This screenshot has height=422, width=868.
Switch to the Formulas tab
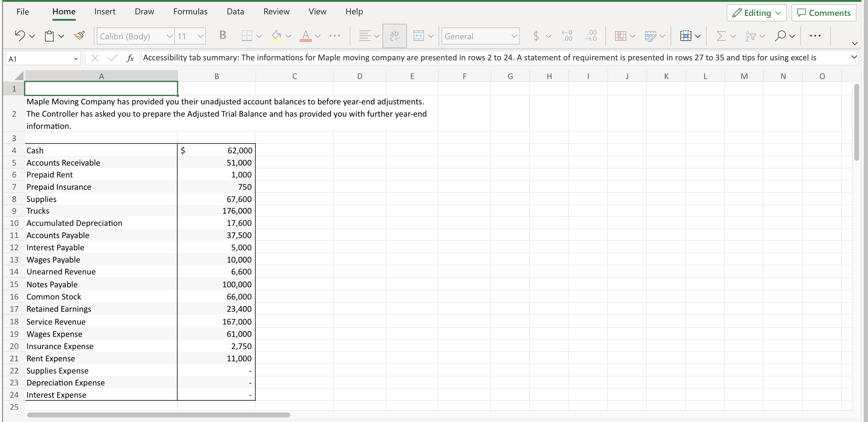(x=190, y=11)
